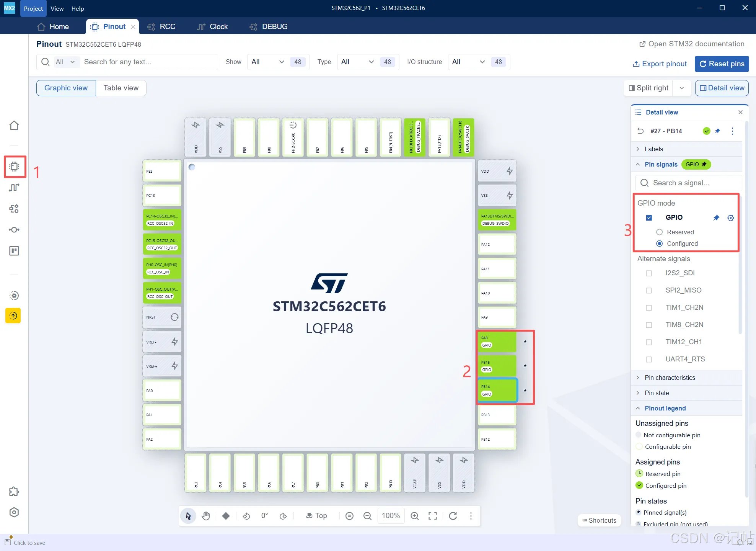This screenshot has width=756, height=551.
Task: Open the I/O structure dropdown
Action: click(469, 62)
